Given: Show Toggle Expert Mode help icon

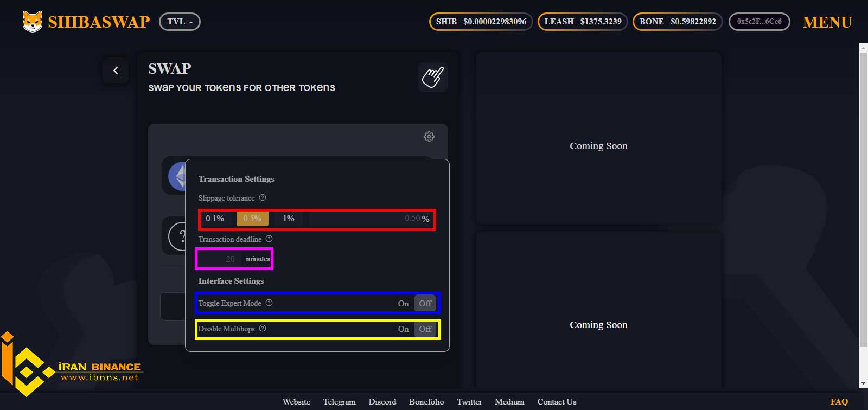Looking at the screenshot, I should (269, 303).
